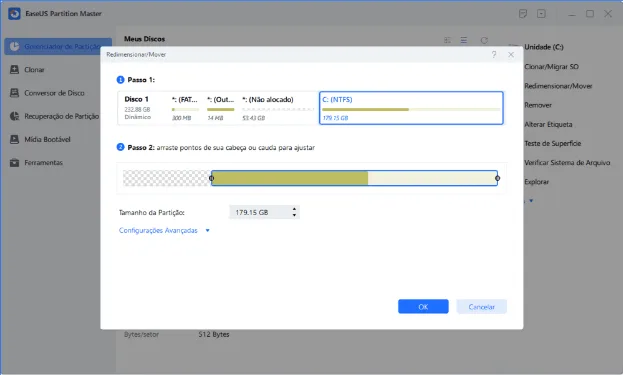Viewport: 624px width, 376px height.
Task: Choose the Mídia Bootável icon
Action: 14,139
